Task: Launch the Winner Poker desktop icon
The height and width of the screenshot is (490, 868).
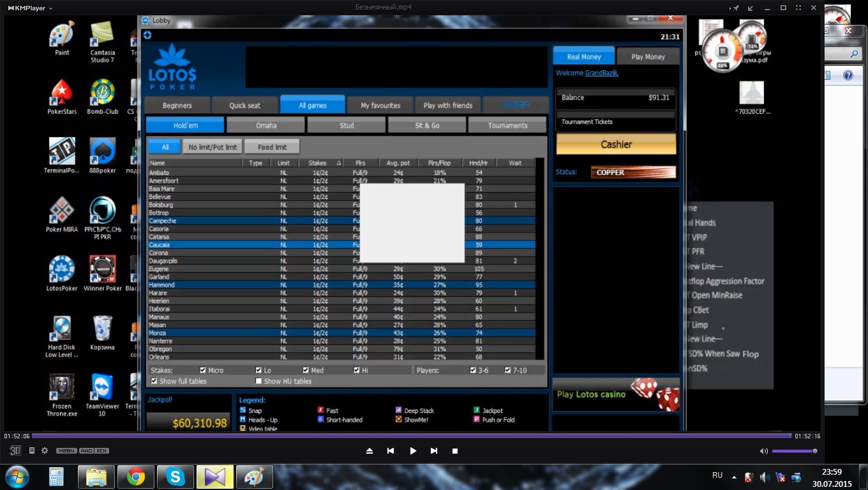Action: (x=103, y=274)
